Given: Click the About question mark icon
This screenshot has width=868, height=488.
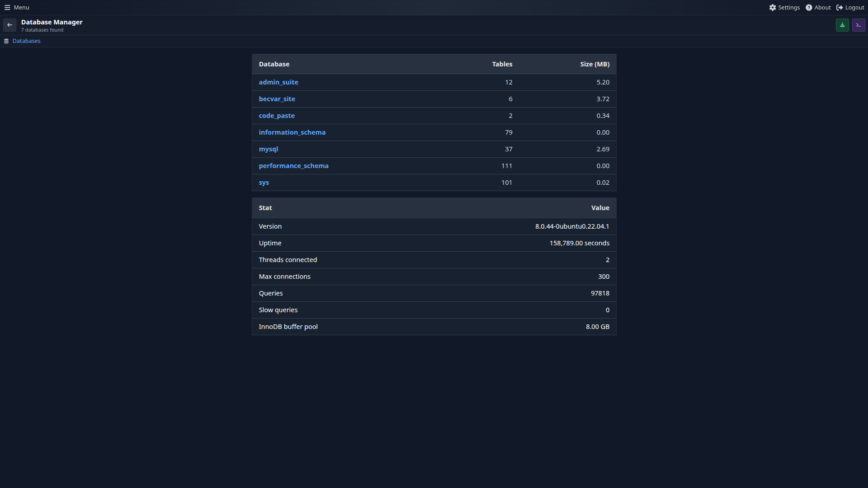Looking at the screenshot, I should 809,8.
